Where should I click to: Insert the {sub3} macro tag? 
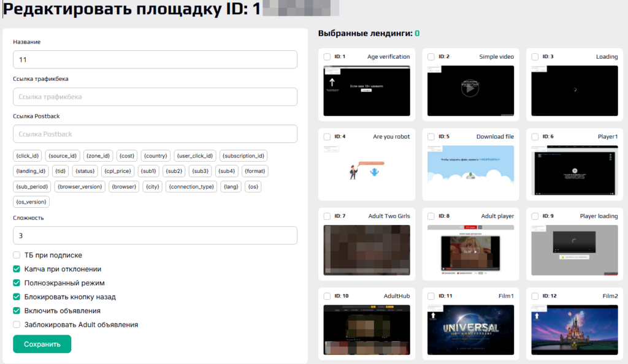(x=201, y=171)
